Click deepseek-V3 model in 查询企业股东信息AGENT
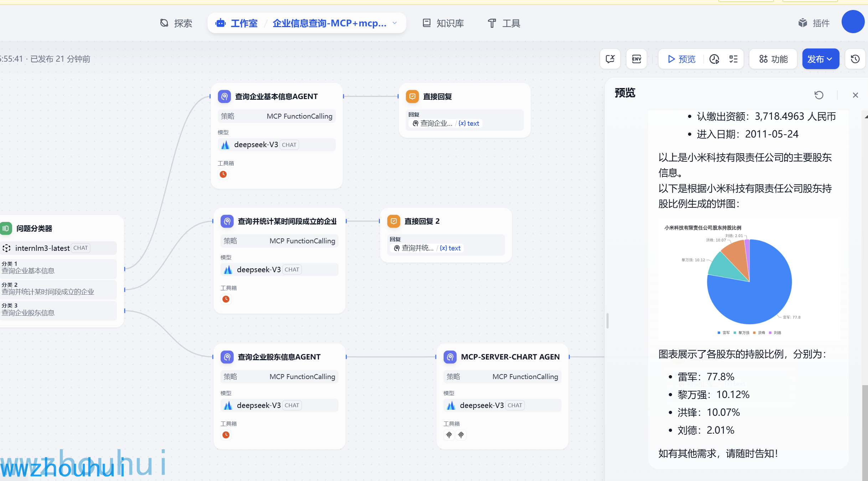Screen dimensions: 868x481 click(x=280, y=405)
